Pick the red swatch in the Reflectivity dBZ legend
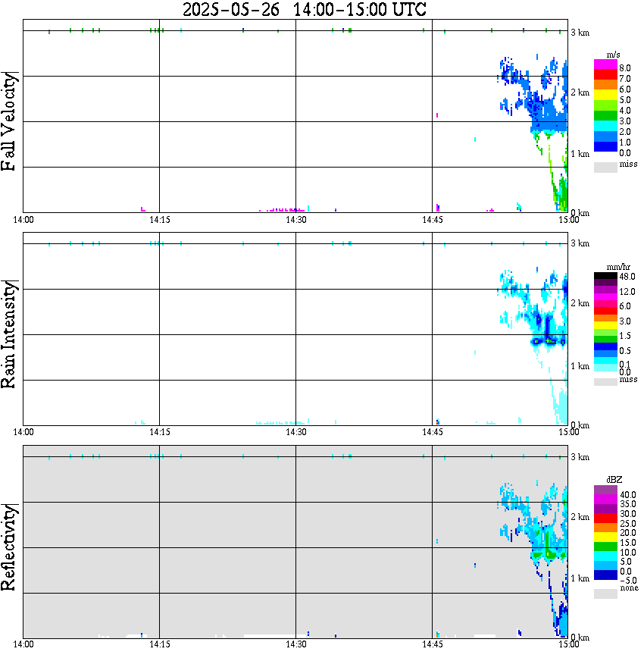This screenshot has width=644, height=658. point(605,518)
